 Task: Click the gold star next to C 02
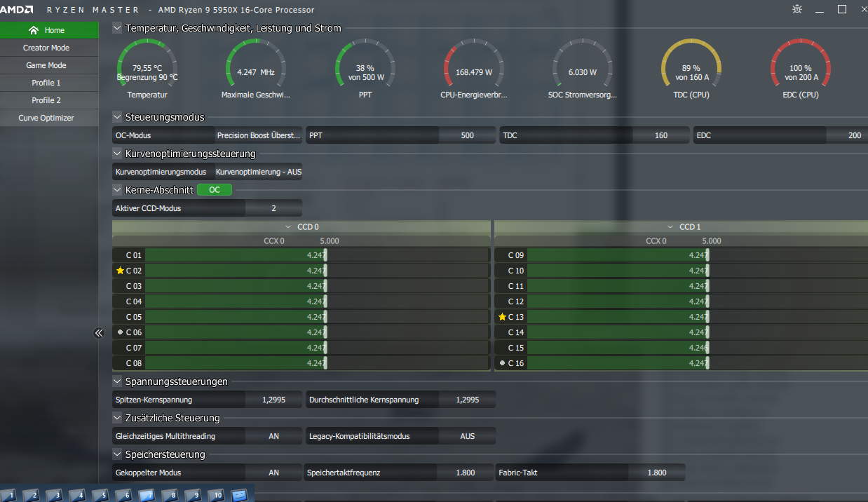point(120,271)
